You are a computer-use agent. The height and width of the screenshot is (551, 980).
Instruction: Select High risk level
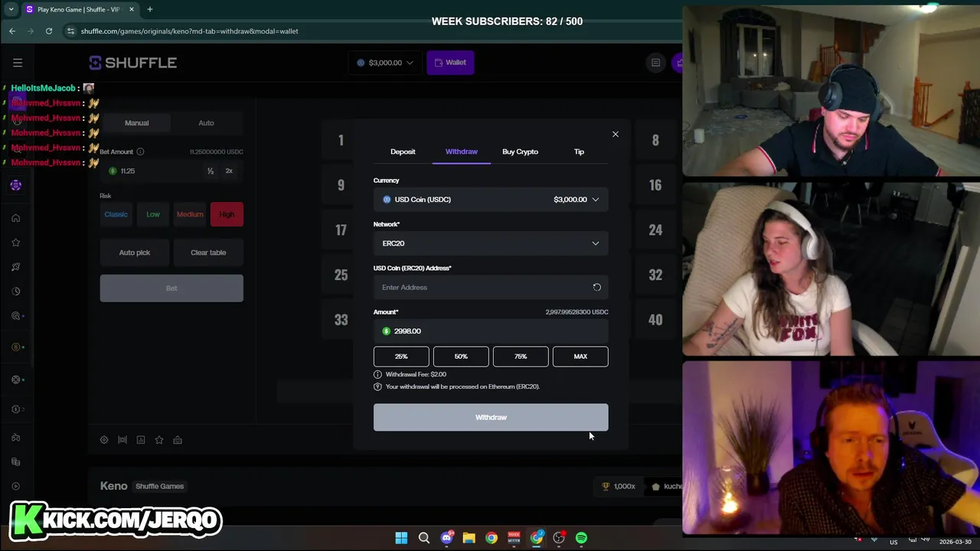click(x=227, y=214)
